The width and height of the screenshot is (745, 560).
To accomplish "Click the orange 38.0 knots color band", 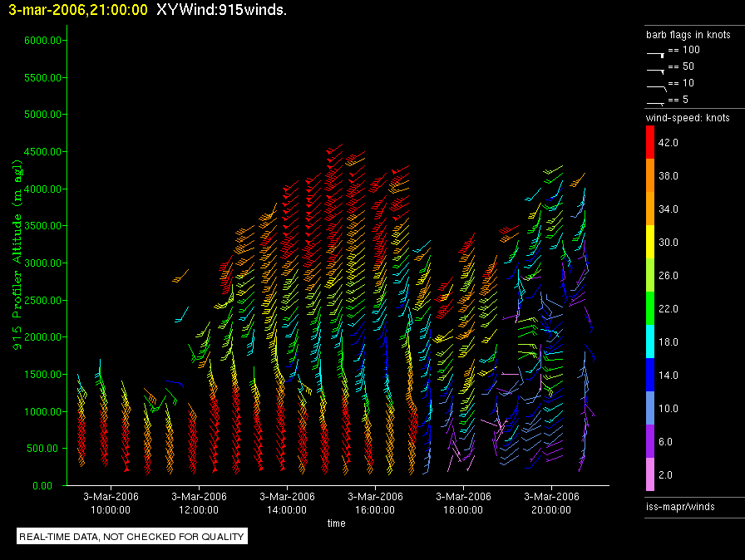I will point(650,175).
